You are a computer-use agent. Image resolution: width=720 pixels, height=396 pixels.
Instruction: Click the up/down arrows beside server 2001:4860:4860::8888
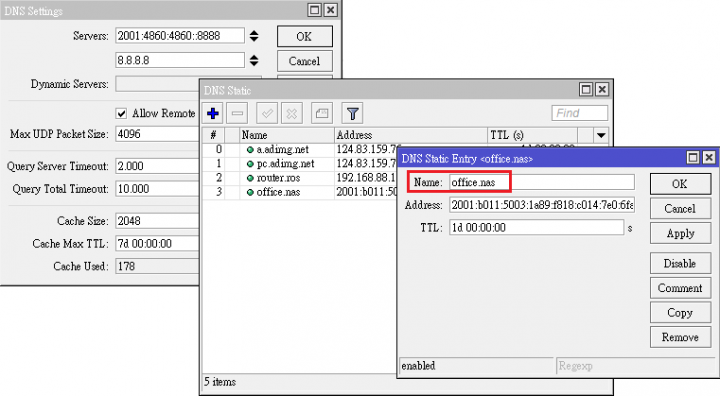[x=254, y=36]
